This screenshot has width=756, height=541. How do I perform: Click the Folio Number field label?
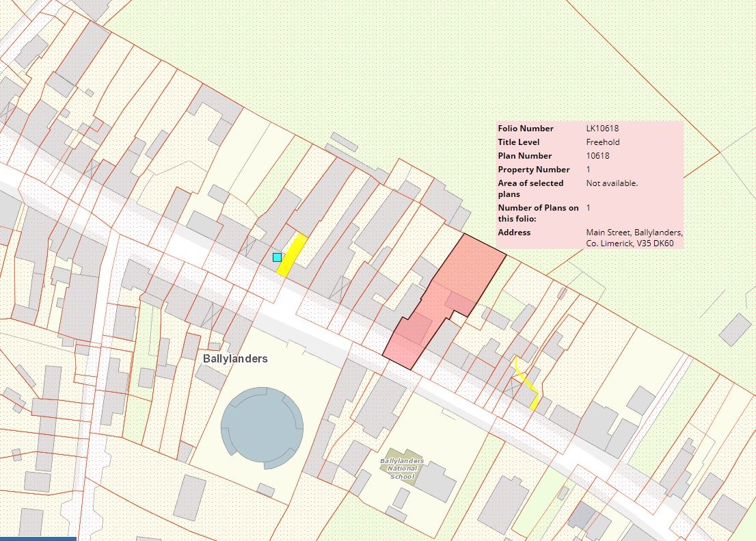coord(526,129)
